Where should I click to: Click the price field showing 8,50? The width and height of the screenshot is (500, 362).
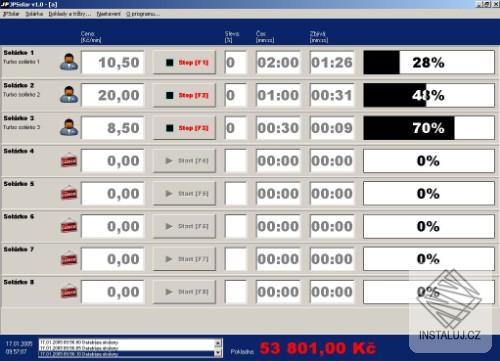click(x=113, y=128)
